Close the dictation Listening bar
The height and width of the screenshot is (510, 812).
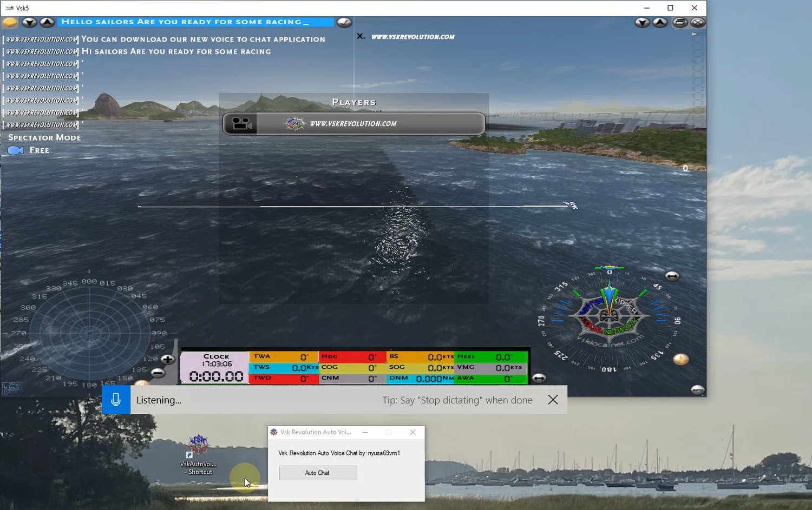553,400
